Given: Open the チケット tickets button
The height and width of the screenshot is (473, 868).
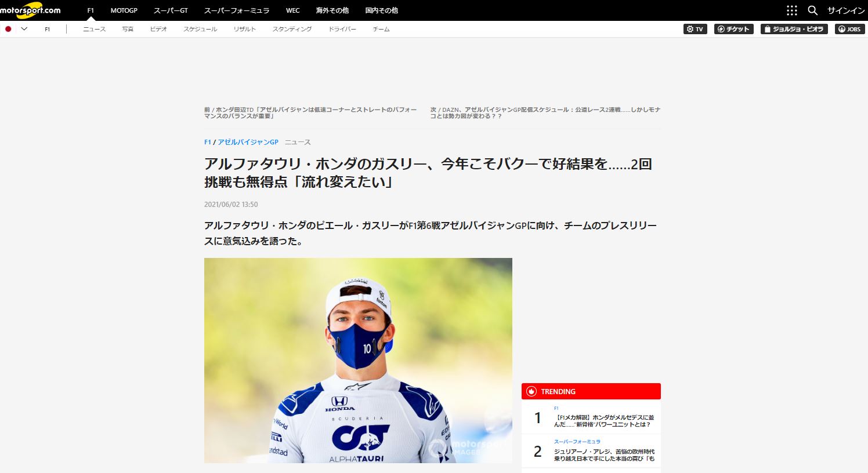Looking at the screenshot, I should click(733, 29).
